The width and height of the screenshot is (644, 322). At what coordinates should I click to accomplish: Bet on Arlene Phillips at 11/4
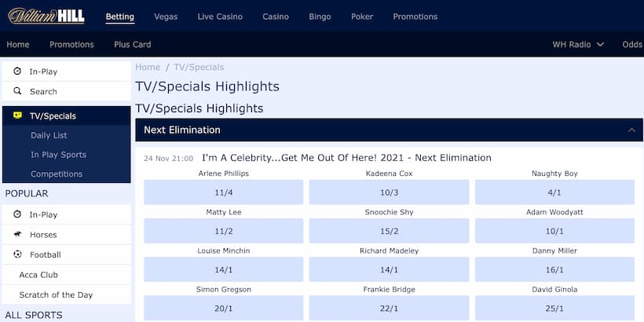223,192
